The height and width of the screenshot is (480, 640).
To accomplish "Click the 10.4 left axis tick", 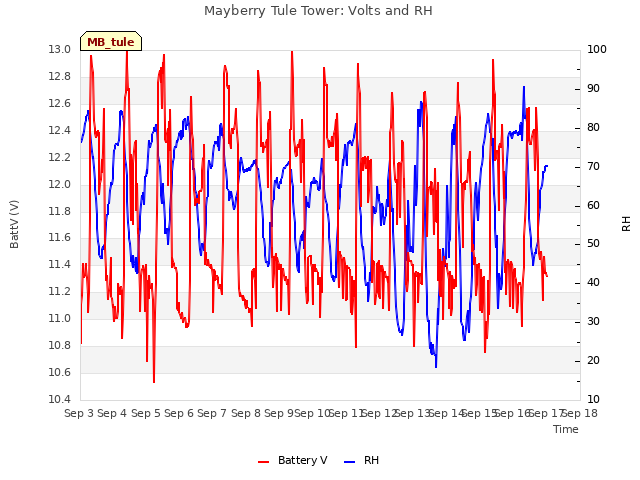I will click(59, 399).
